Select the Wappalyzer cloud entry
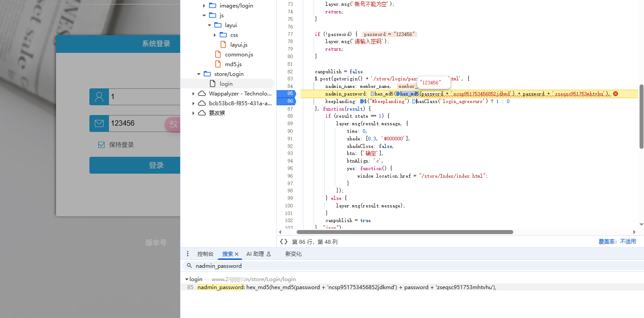This screenshot has height=318, width=644. tap(240, 94)
